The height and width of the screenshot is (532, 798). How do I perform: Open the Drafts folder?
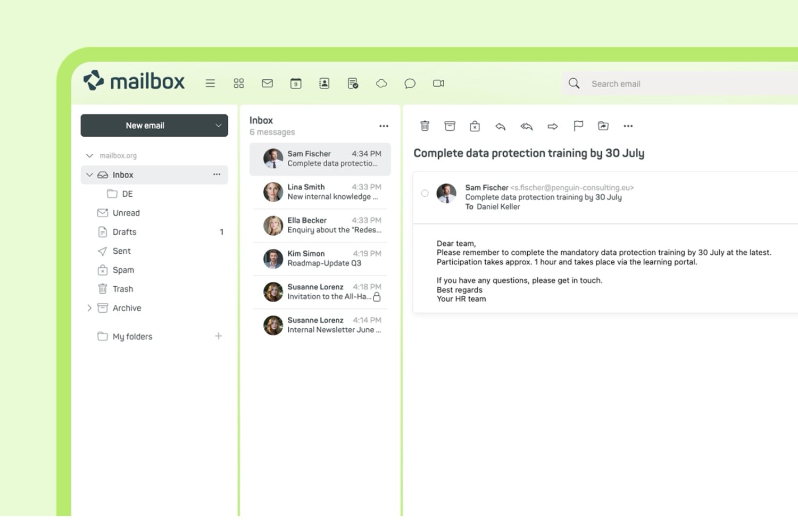[124, 232]
